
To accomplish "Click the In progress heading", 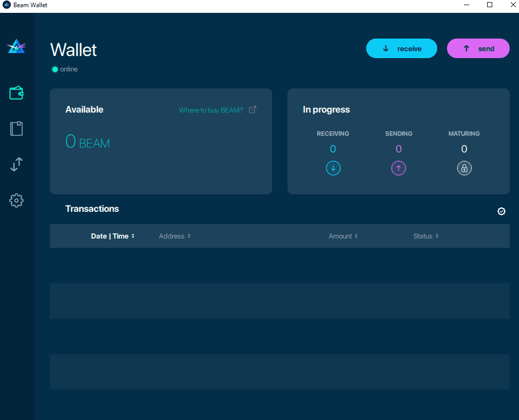I will pyautogui.click(x=326, y=109).
